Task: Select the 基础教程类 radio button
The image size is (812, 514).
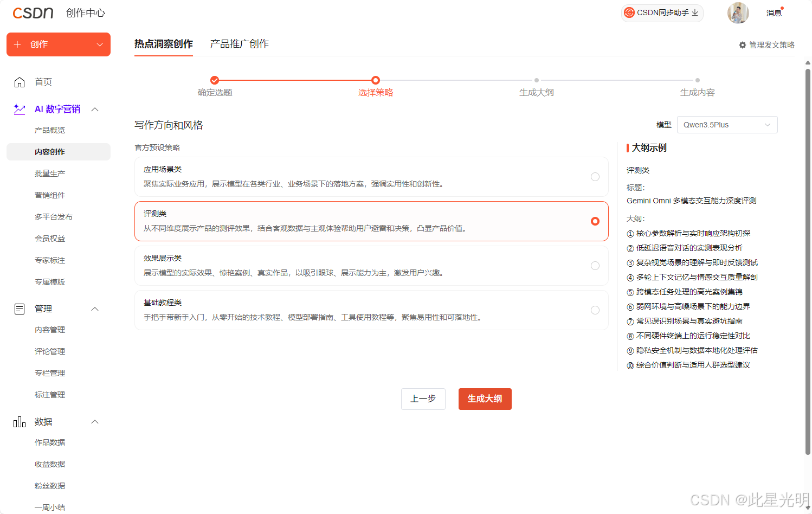Action: pos(595,310)
